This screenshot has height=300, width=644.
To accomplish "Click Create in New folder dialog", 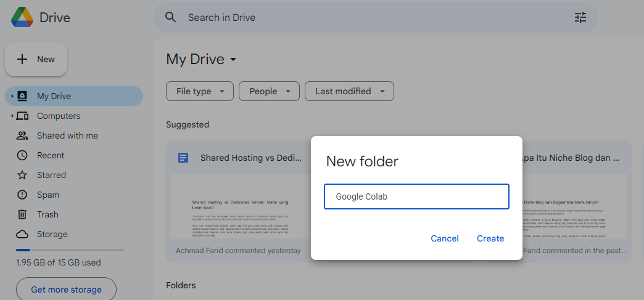I will [x=490, y=238].
